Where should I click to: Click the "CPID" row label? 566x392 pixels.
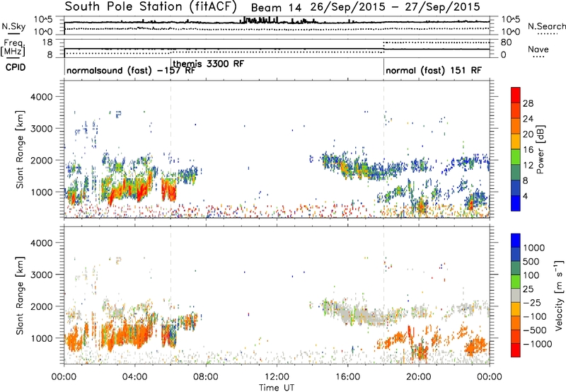pos(16,67)
